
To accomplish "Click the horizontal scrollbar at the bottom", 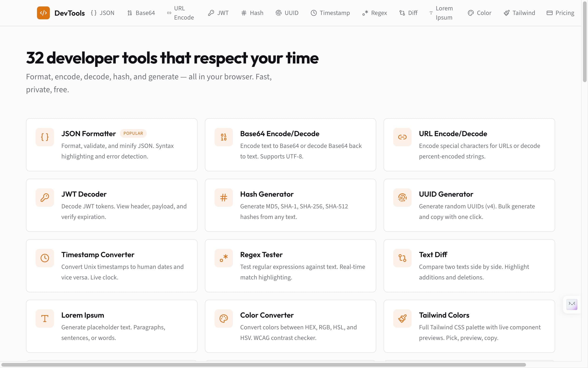I will pos(264,365).
